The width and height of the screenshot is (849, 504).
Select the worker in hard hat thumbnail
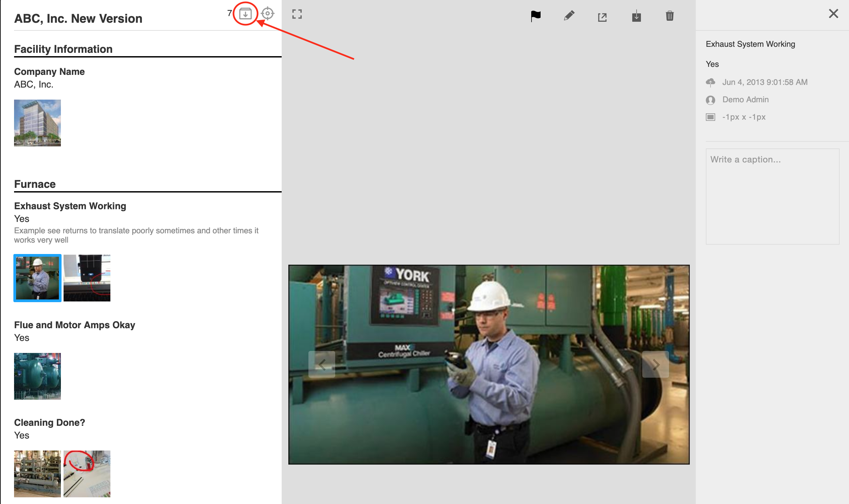pyautogui.click(x=37, y=278)
